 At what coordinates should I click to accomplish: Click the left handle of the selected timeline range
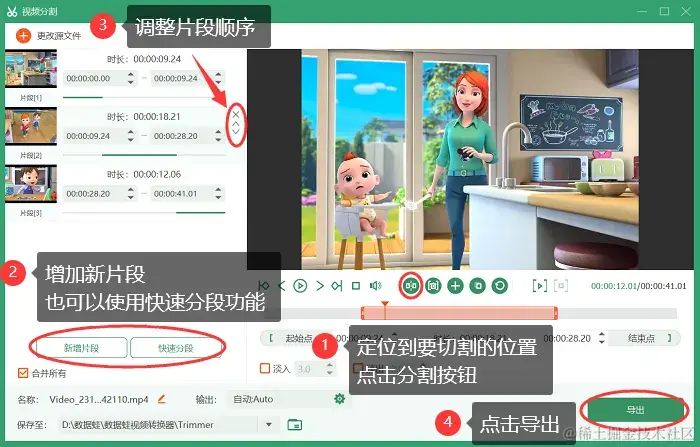[362, 313]
